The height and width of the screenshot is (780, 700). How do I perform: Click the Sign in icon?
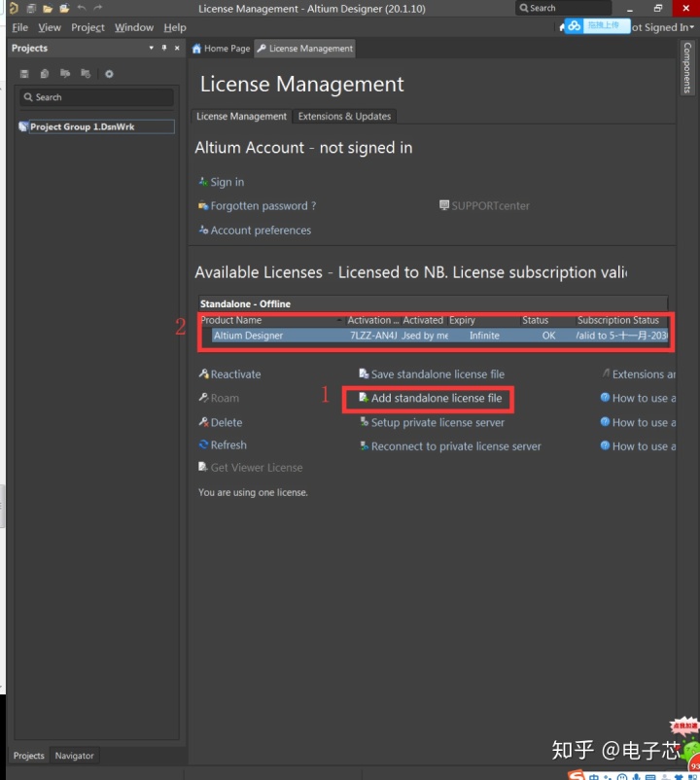tap(203, 182)
